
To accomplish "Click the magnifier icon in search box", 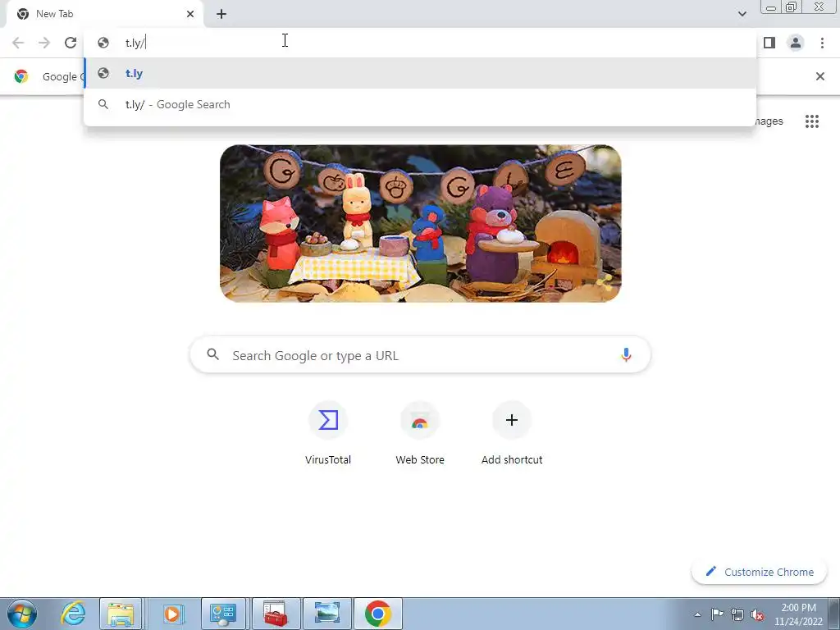I will (213, 354).
